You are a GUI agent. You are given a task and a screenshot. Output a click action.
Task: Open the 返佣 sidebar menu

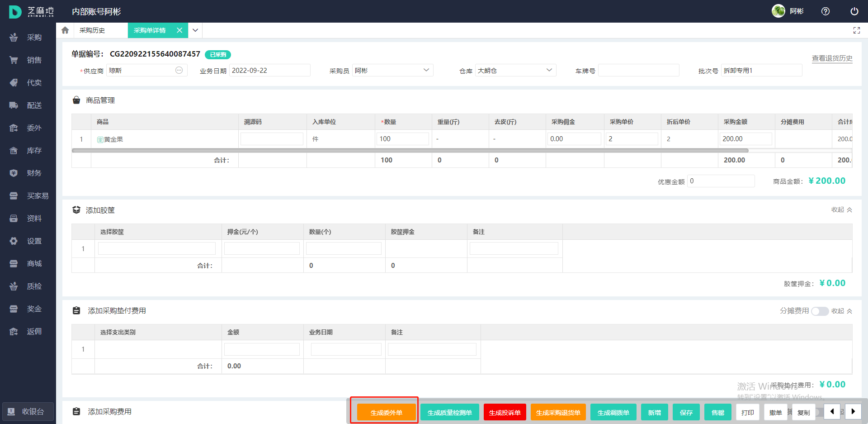click(28, 332)
